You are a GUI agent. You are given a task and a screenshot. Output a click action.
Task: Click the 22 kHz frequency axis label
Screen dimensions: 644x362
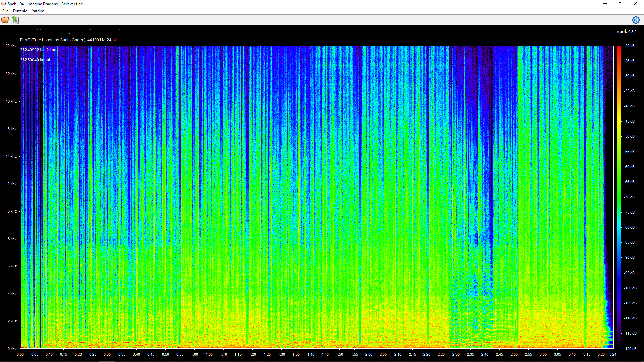click(x=11, y=46)
